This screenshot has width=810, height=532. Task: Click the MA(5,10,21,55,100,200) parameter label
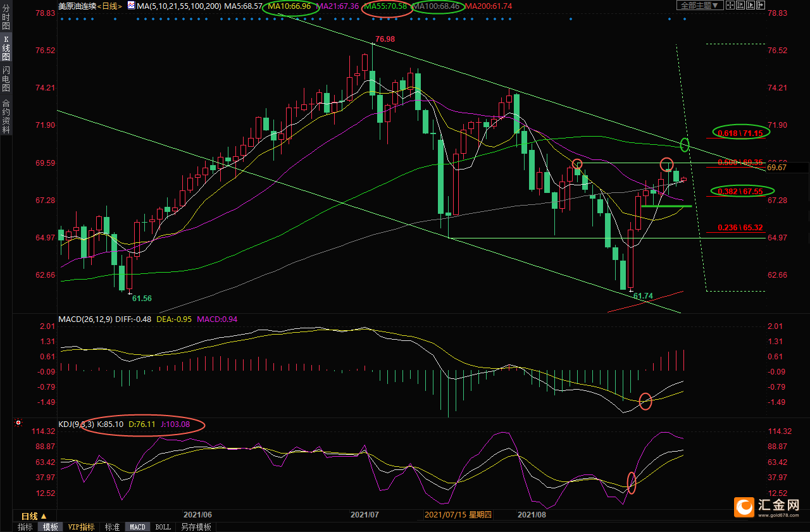pos(179,6)
